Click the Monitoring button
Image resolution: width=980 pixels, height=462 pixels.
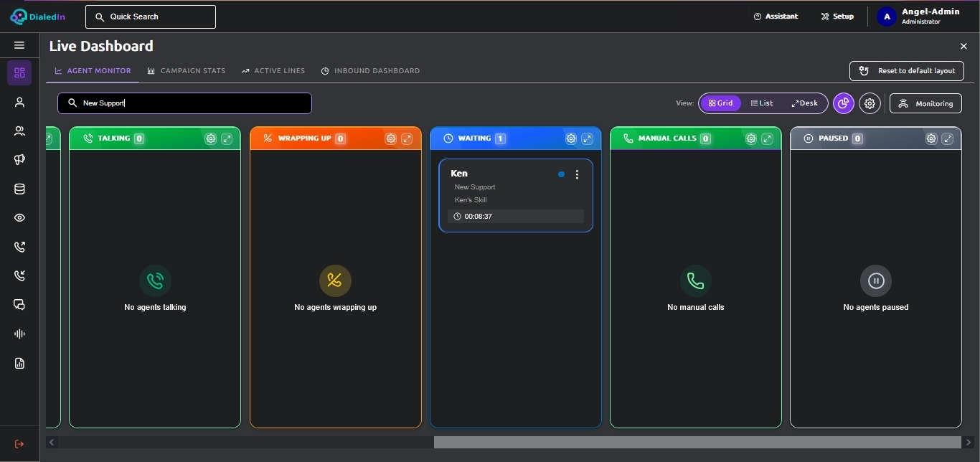[925, 103]
